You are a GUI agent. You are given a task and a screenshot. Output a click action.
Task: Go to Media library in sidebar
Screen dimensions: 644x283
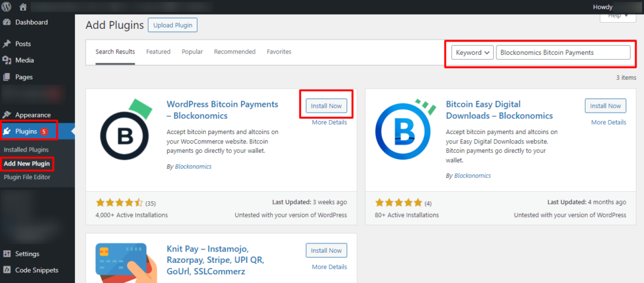tap(25, 60)
